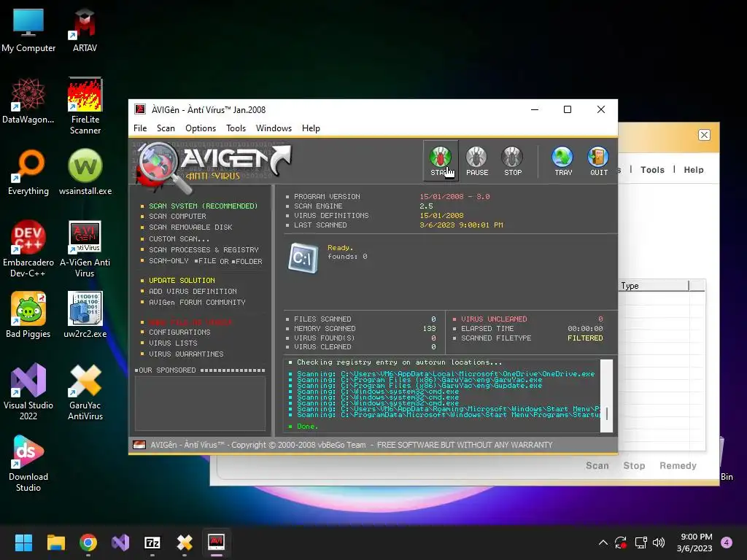This screenshot has height=560, width=747.
Task: Select the GaruYac AntiVirus desktop icon
Action: (x=85, y=392)
